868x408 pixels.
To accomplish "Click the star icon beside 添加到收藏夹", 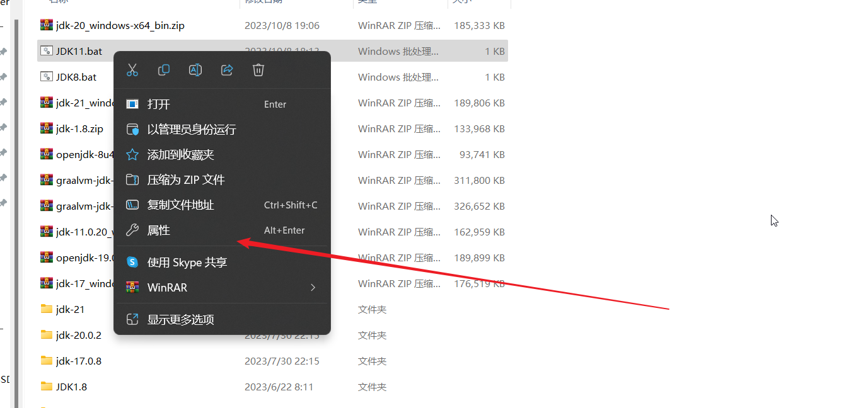I will pos(132,154).
